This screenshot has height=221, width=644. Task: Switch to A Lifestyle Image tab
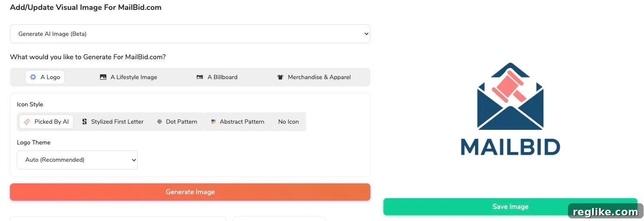[128, 77]
